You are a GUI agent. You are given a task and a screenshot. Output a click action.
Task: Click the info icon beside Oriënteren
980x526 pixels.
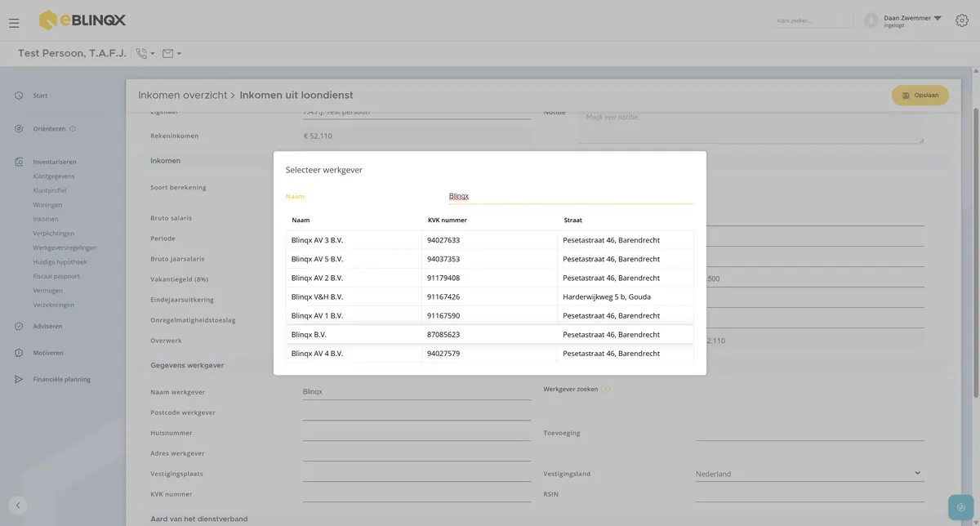pyautogui.click(x=73, y=128)
